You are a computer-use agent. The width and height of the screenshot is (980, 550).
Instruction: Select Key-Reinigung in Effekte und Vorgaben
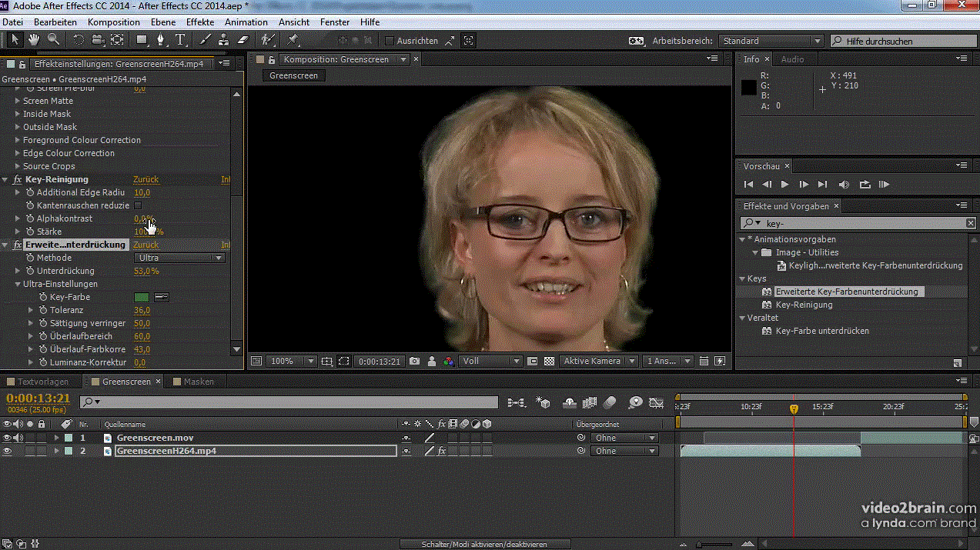(x=804, y=305)
